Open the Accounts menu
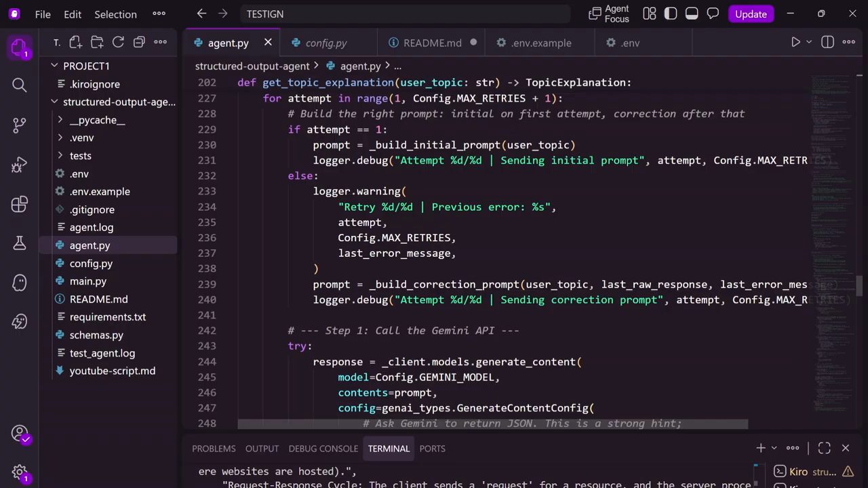Image resolution: width=868 pixels, height=488 pixels. click(x=19, y=434)
